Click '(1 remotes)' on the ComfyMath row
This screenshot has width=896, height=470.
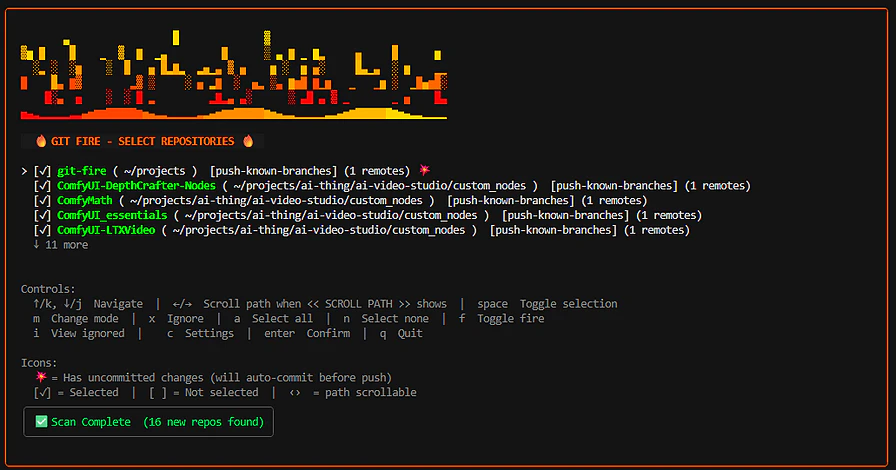point(614,201)
